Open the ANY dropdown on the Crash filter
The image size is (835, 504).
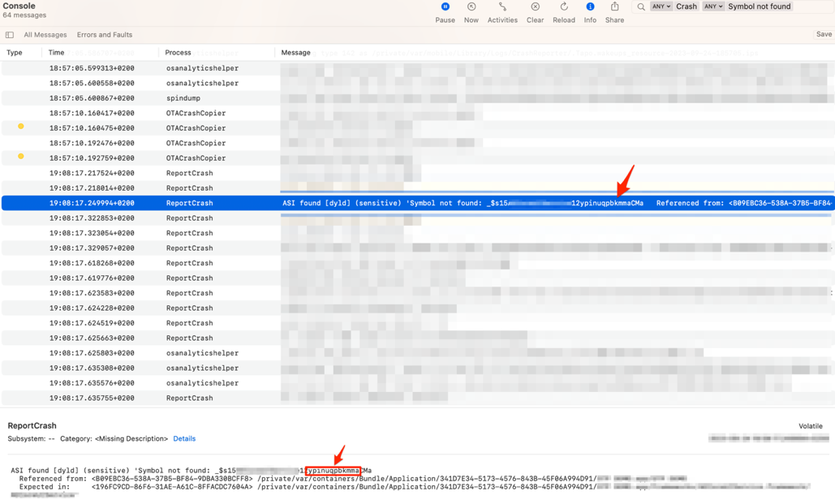[663, 6]
